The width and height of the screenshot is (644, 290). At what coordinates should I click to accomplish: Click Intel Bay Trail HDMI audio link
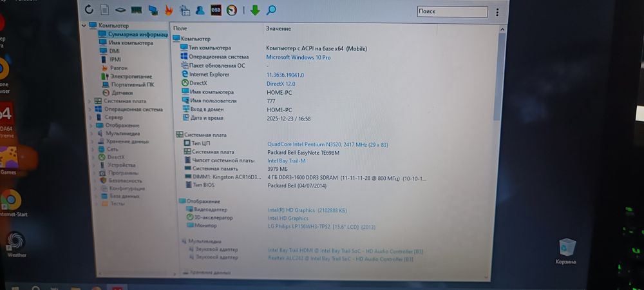tap(346, 251)
